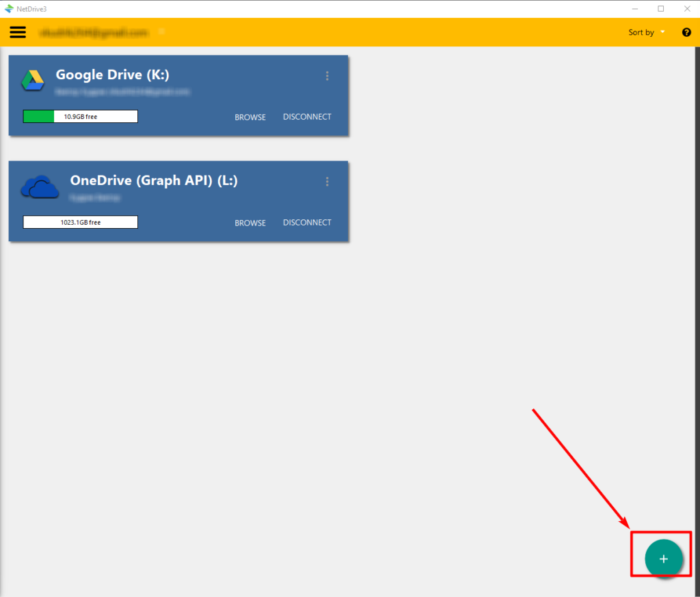Expand the account email dropdown
The width and height of the screenshot is (700, 597).
coord(162,31)
